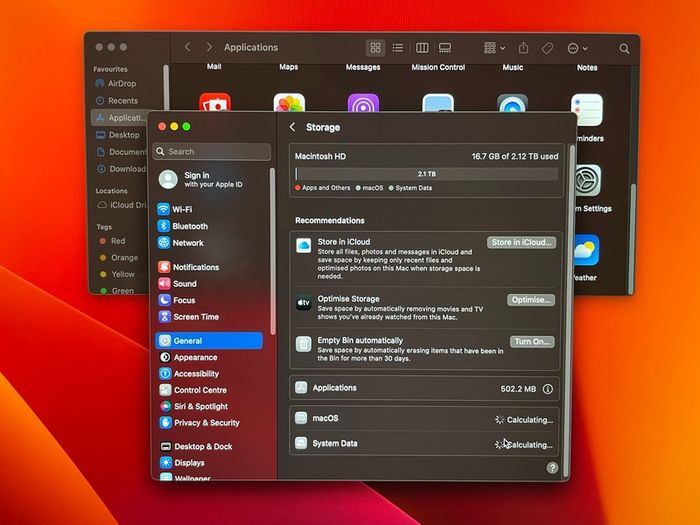
Task: Select the System Data storage row
Action: click(x=424, y=443)
